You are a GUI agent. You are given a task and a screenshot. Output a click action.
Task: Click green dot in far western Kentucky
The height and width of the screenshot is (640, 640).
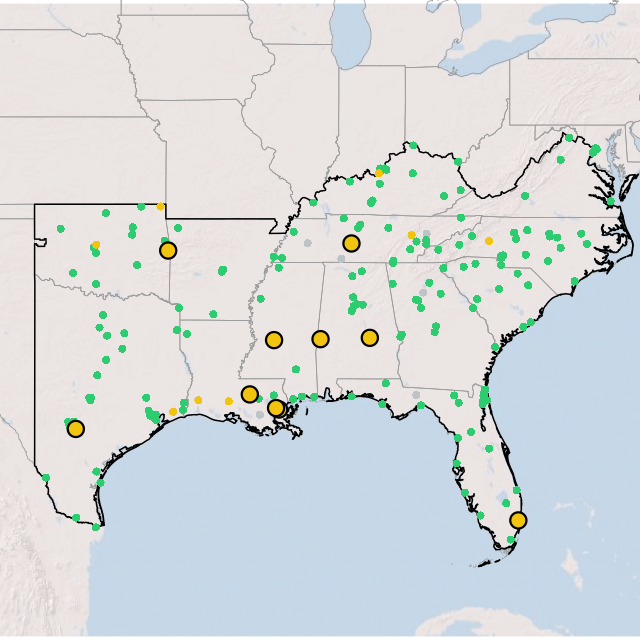(x=313, y=202)
